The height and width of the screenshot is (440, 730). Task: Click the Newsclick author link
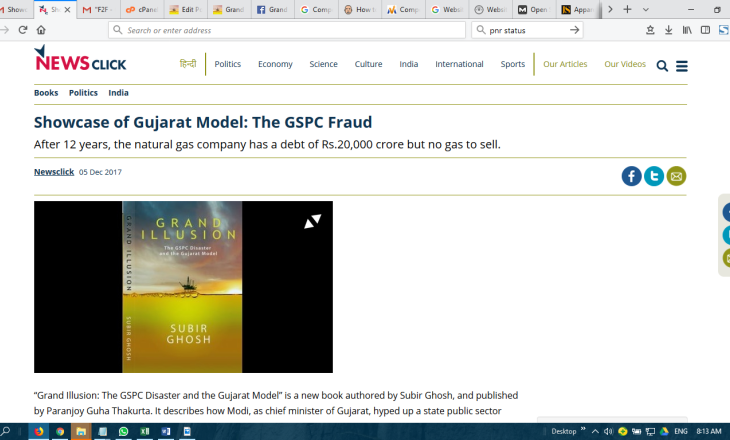[54, 172]
